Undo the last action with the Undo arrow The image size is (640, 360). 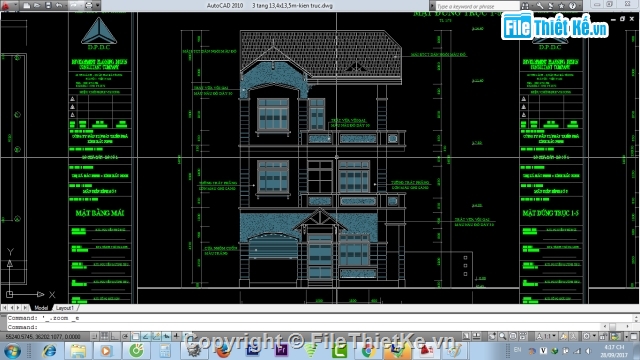tap(59, 5)
